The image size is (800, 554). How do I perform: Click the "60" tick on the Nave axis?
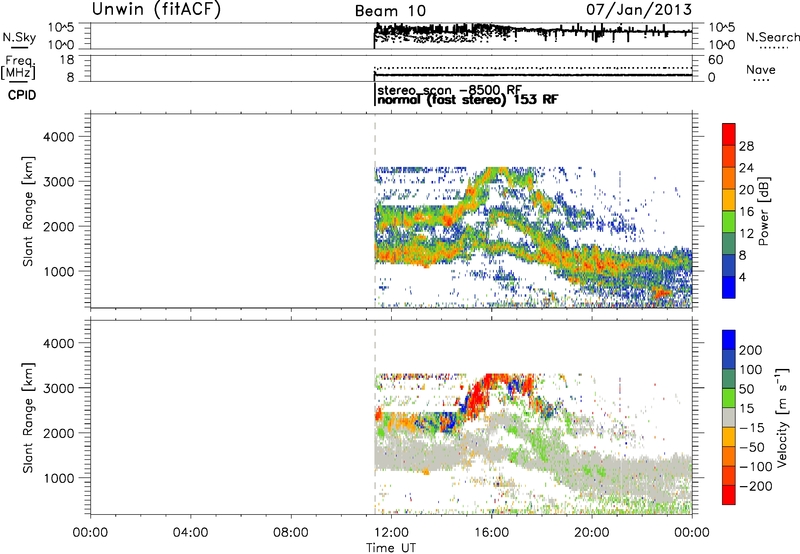(715, 60)
